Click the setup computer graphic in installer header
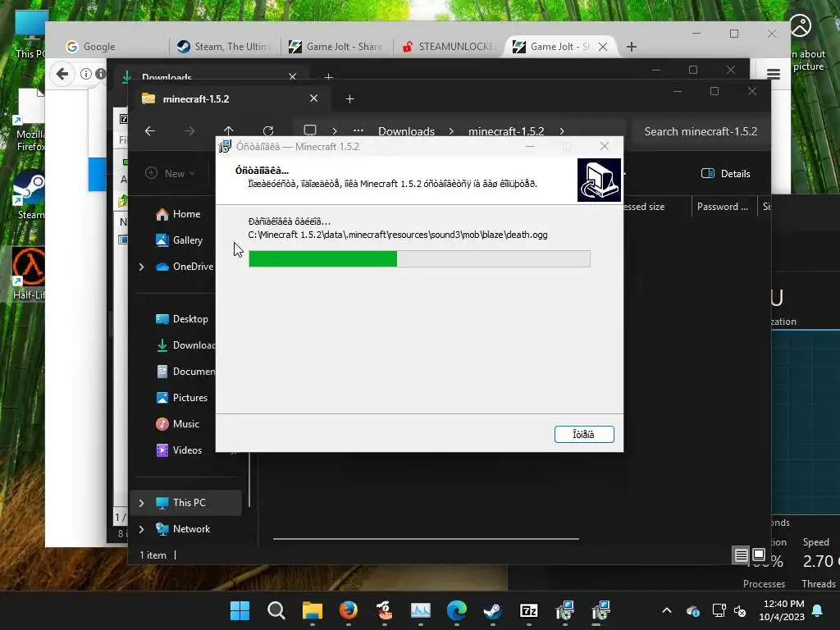 [x=599, y=180]
